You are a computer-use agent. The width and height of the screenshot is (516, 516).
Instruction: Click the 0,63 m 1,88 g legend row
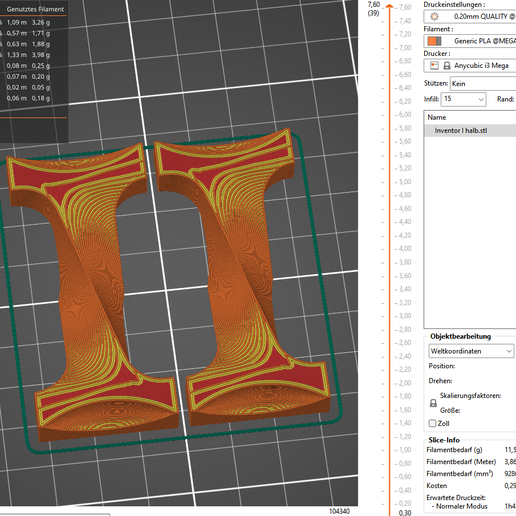click(28, 44)
